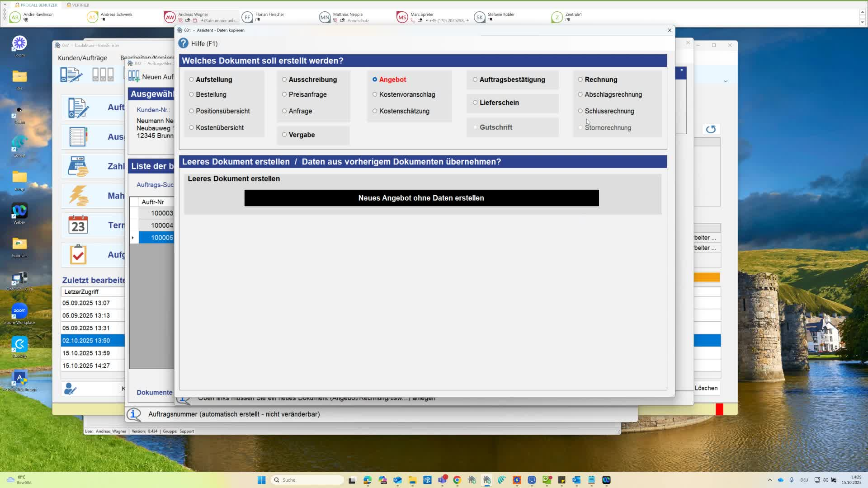
Task: Open the Loom desktop shortcut
Action: tap(19, 44)
